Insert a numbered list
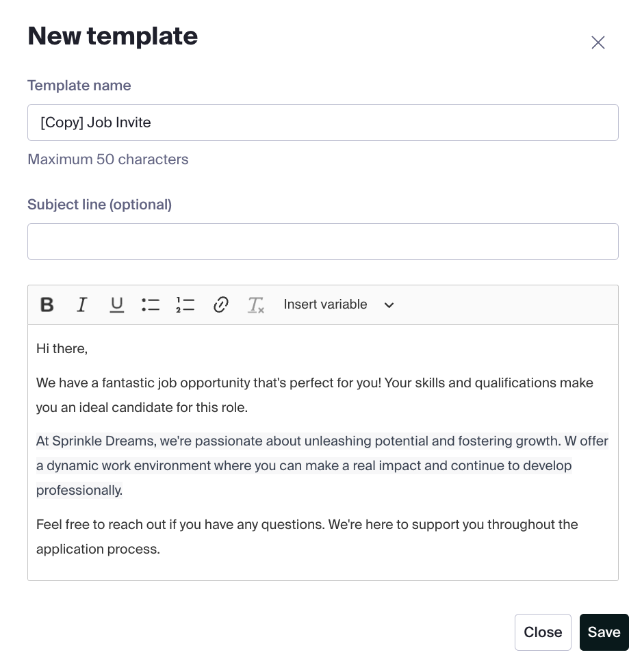 click(185, 305)
